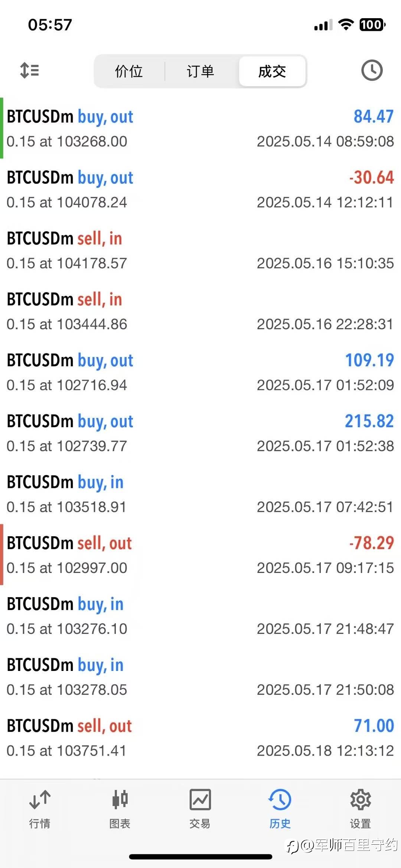Open deal with loss -30.64
Image resolution: width=401 pixels, height=868 pixels.
[x=200, y=189]
